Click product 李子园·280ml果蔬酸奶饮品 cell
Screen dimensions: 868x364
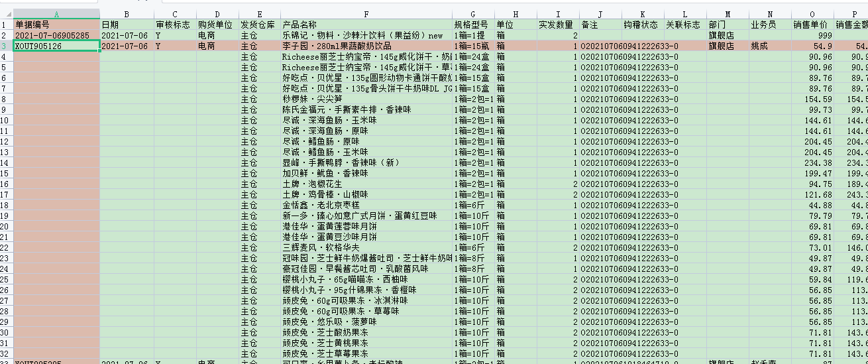click(x=366, y=46)
